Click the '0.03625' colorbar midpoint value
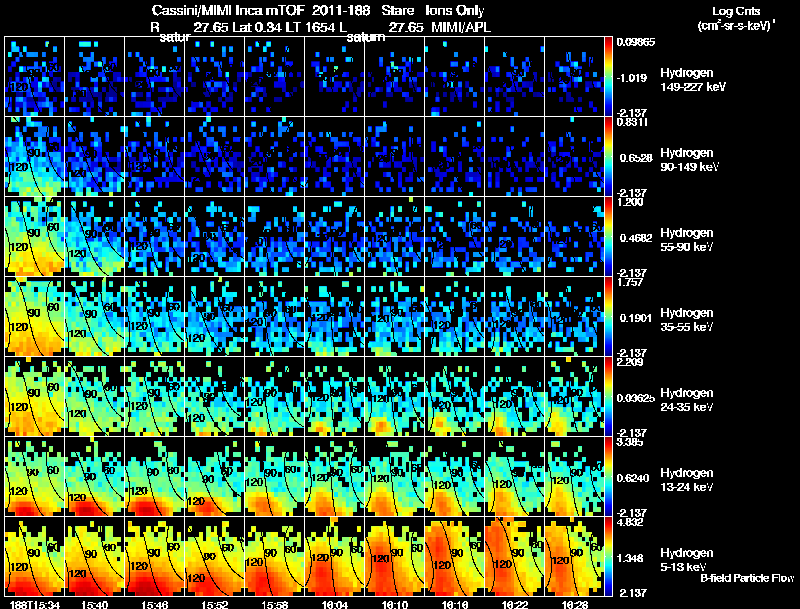 (x=636, y=398)
